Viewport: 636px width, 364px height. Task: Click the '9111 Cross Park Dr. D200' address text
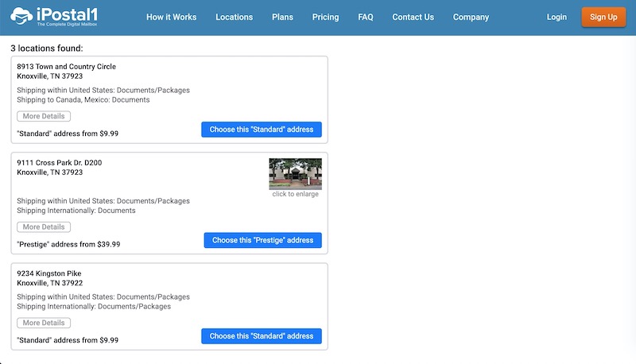pos(59,163)
